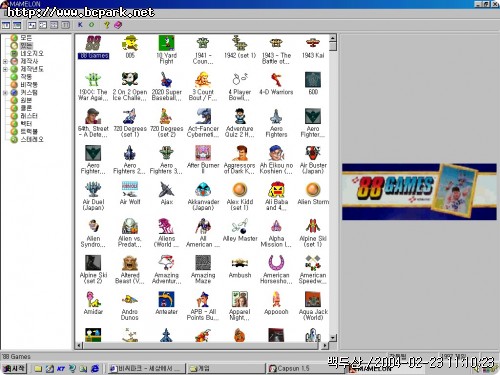500x375 pixels.
Task: Expand the 제작사 tree node
Action: pos(5,61)
